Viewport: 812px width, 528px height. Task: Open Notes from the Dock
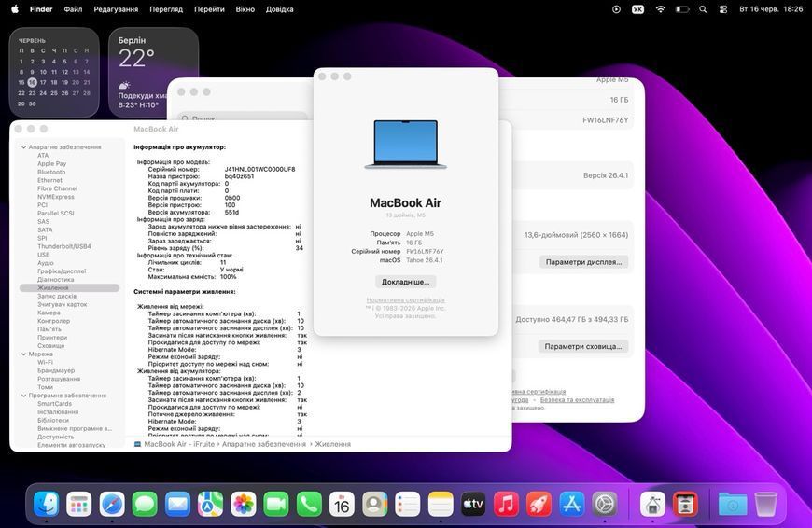point(441,504)
